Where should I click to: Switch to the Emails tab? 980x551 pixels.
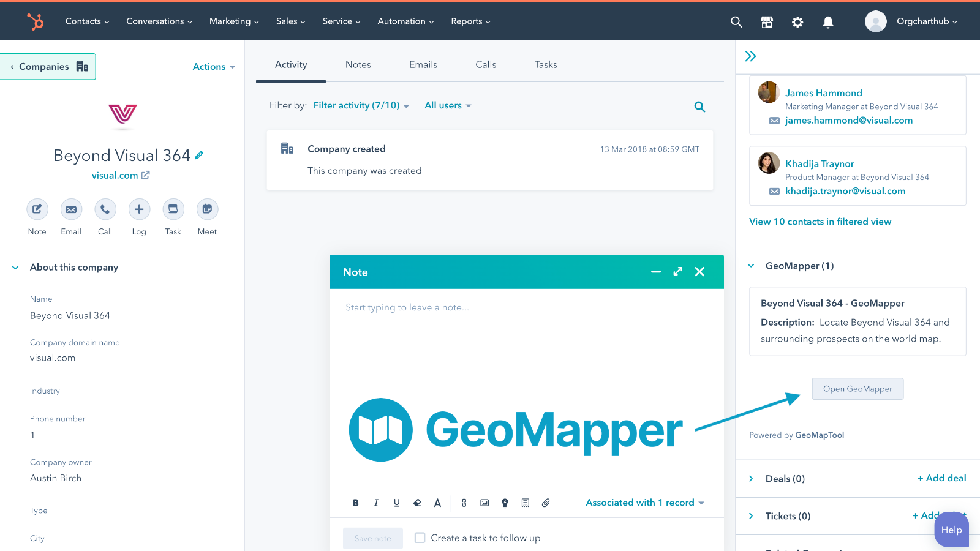click(423, 64)
